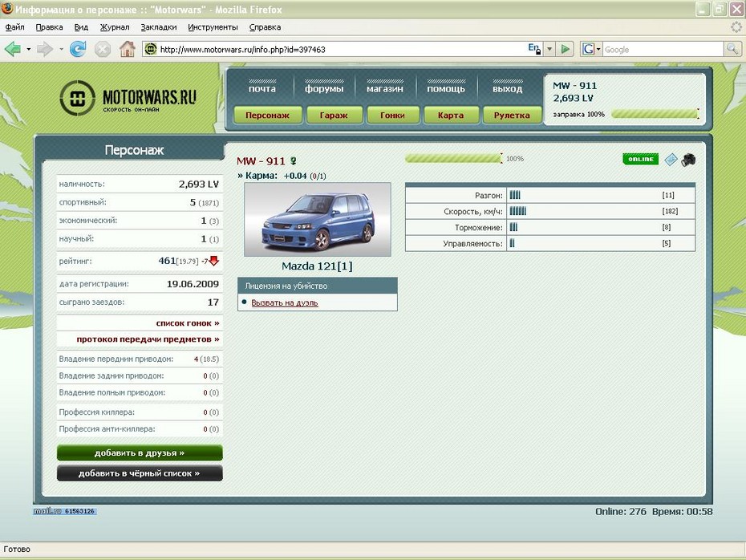Open протокол передачи предметов link
The width and height of the screenshot is (746, 560).
tap(148, 339)
